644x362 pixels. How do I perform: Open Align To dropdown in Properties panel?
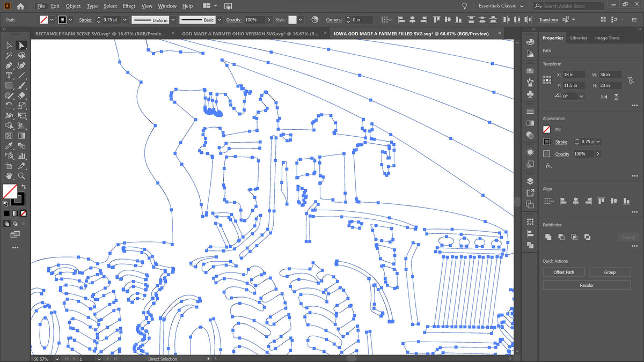[548, 201]
